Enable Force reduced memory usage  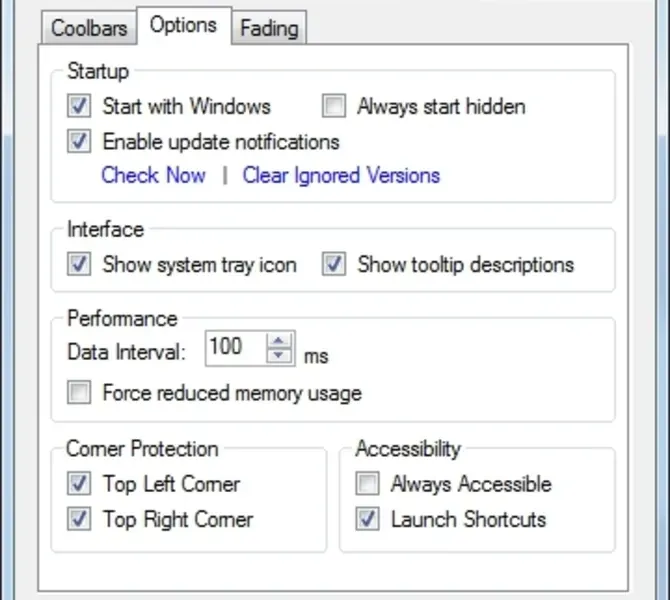click(80, 393)
